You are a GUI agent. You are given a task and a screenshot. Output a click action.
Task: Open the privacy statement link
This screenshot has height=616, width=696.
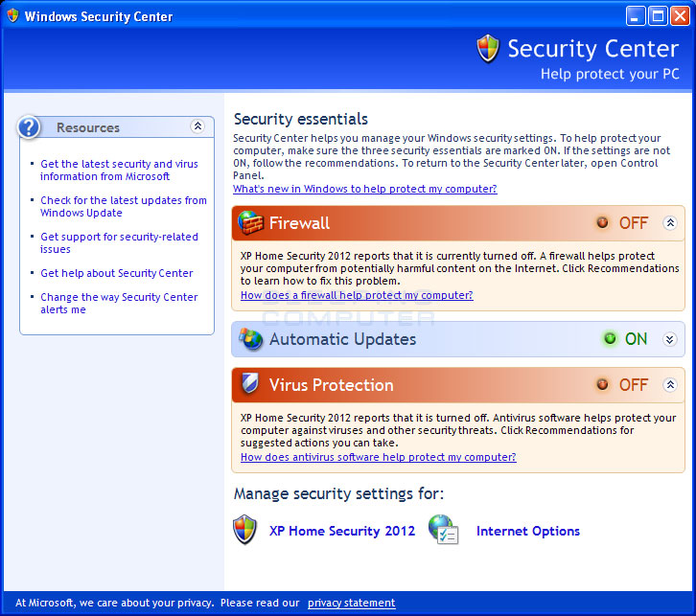click(x=352, y=604)
